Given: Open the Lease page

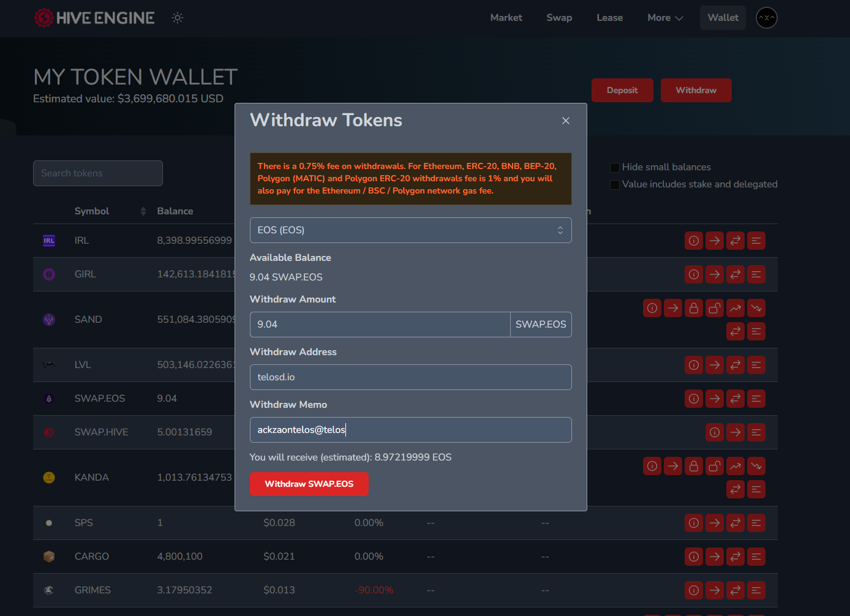Looking at the screenshot, I should pos(610,18).
